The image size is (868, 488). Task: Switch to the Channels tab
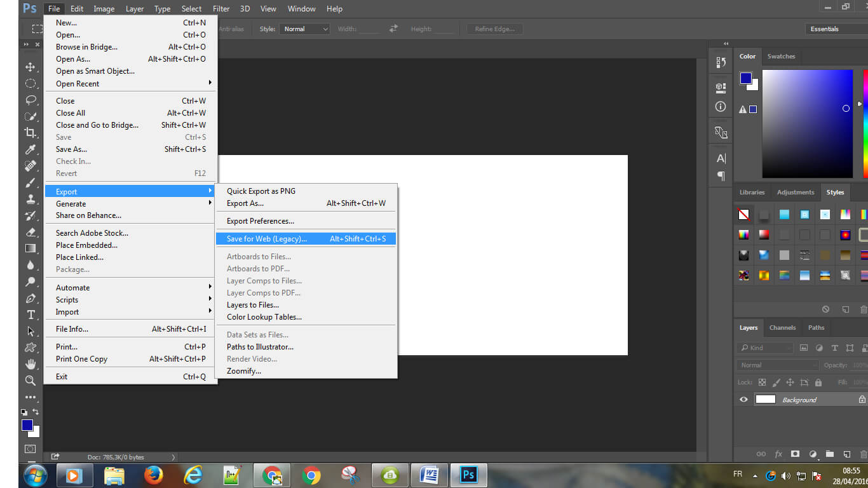[782, 327]
